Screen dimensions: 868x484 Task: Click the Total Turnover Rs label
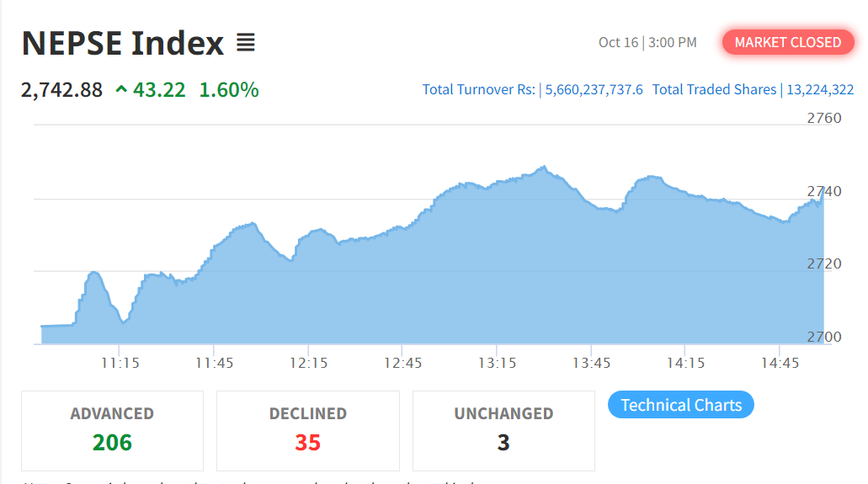478,89
